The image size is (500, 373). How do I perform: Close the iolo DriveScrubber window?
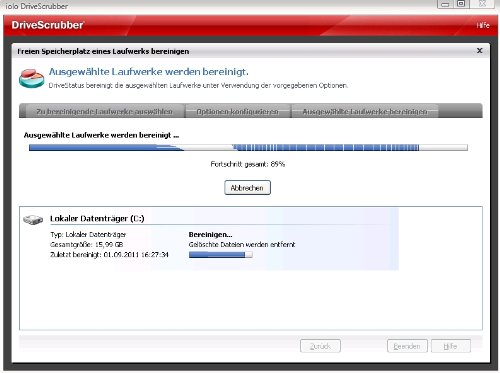coord(483,4)
